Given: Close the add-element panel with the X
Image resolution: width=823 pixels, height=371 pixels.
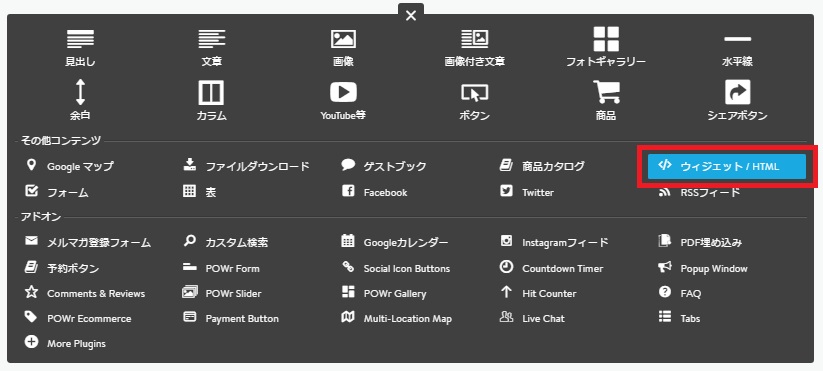Looking at the screenshot, I should pyautogui.click(x=411, y=16).
